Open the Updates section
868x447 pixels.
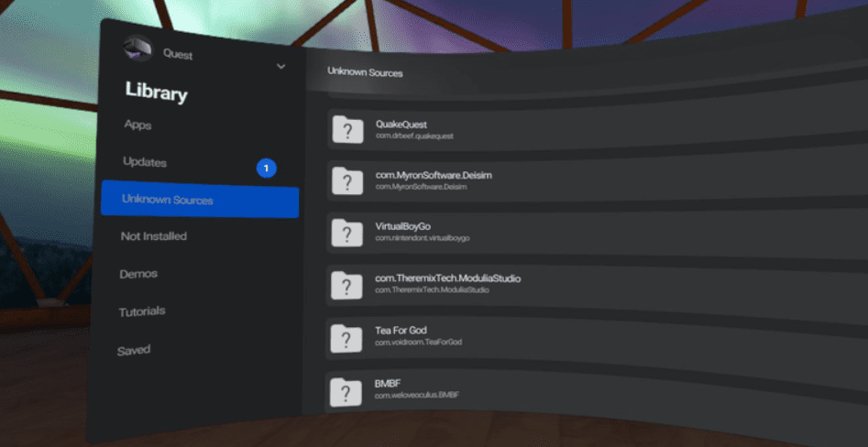tap(145, 163)
